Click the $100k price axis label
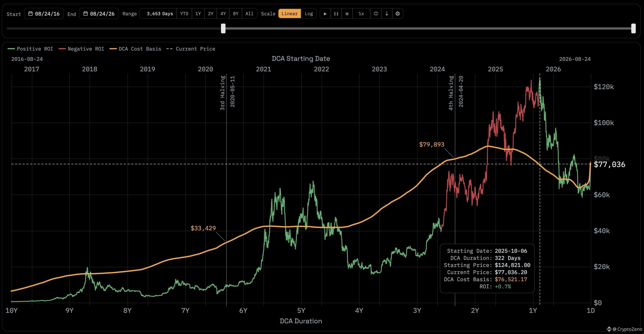Screen dimensions: 644x334 click(x=604, y=123)
